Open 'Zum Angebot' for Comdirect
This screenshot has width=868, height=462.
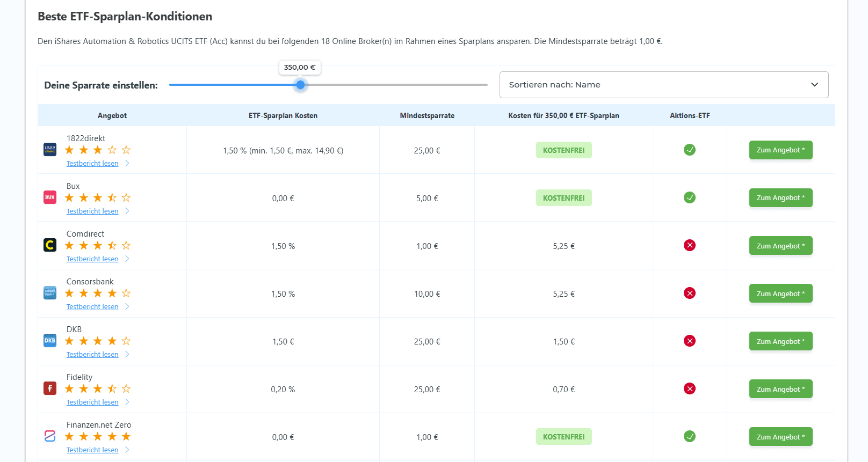780,246
